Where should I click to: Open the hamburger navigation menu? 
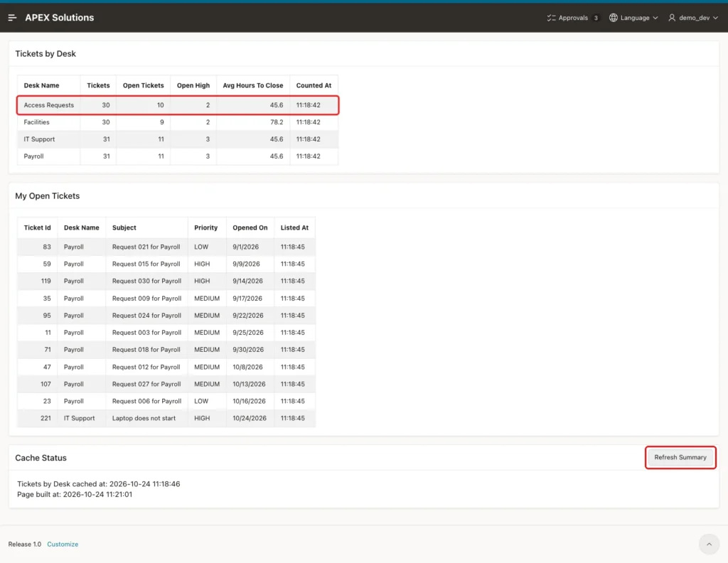click(13, 18)
